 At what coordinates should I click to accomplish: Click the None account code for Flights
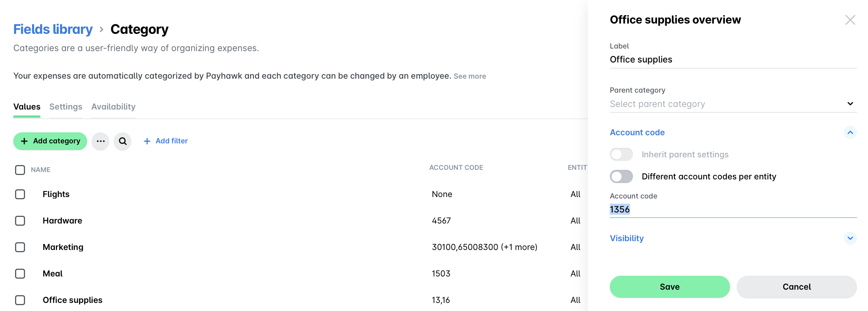pos(442,194)
